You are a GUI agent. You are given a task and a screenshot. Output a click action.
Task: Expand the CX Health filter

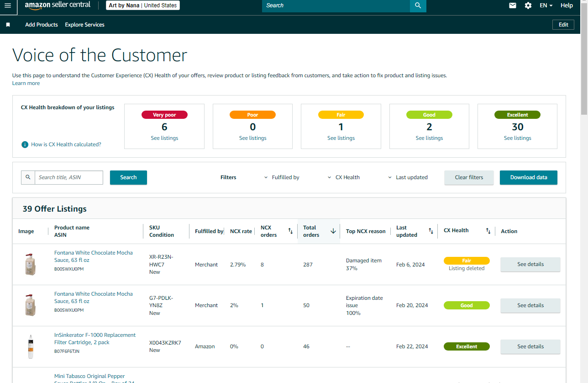click(344, 177)
